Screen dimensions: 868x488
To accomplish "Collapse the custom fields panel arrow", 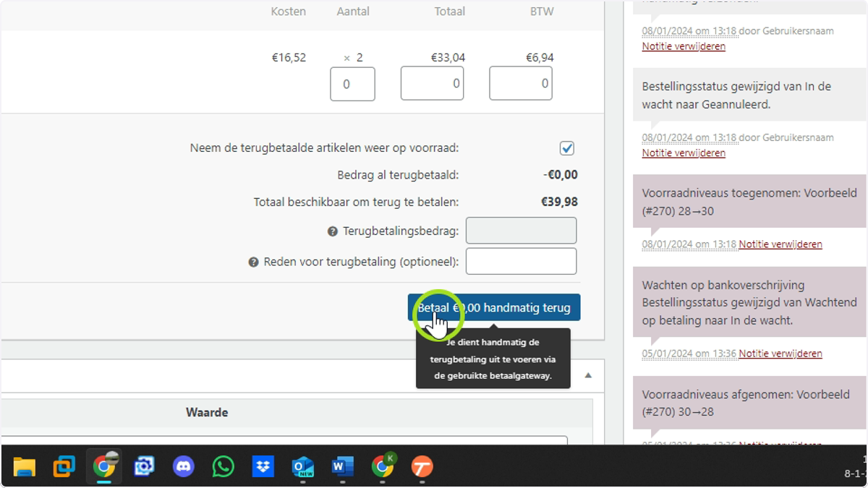I will [x=588, y=376].
